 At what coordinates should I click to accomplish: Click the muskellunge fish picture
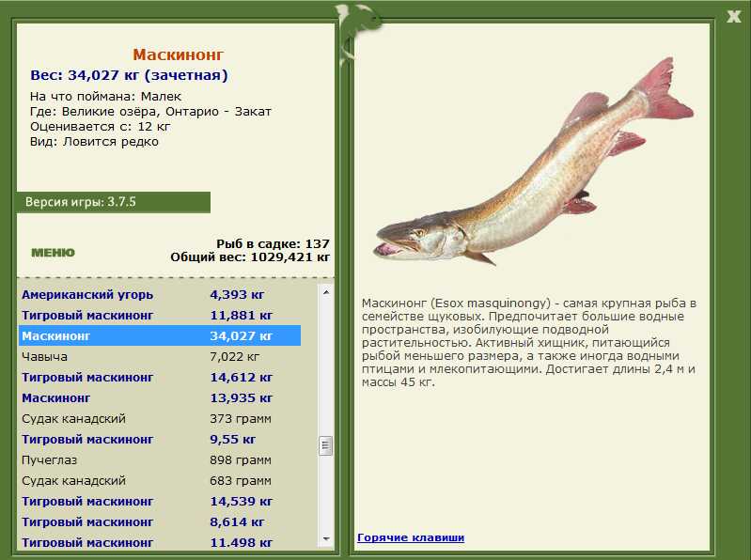click(533, 162)
